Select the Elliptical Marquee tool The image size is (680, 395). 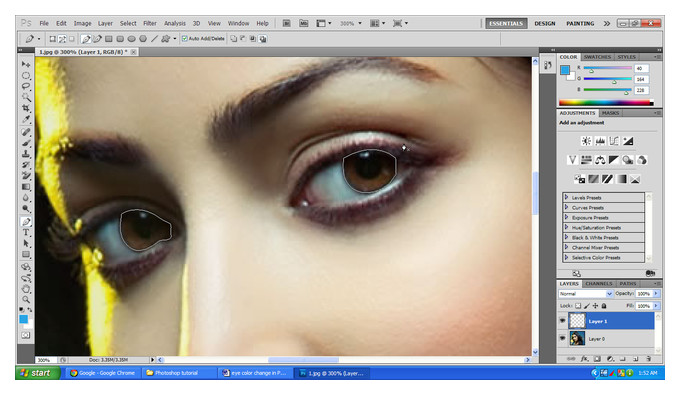coord(26,75)
